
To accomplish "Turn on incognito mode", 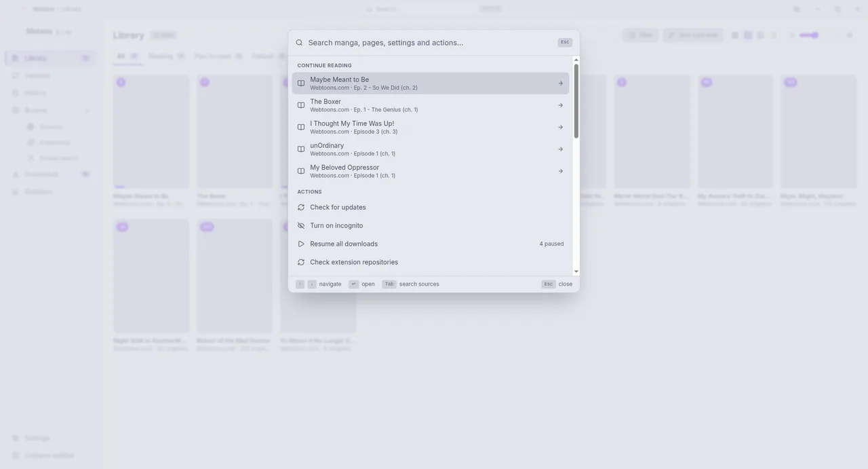I will pyautogui.click(x=431, y=225).
